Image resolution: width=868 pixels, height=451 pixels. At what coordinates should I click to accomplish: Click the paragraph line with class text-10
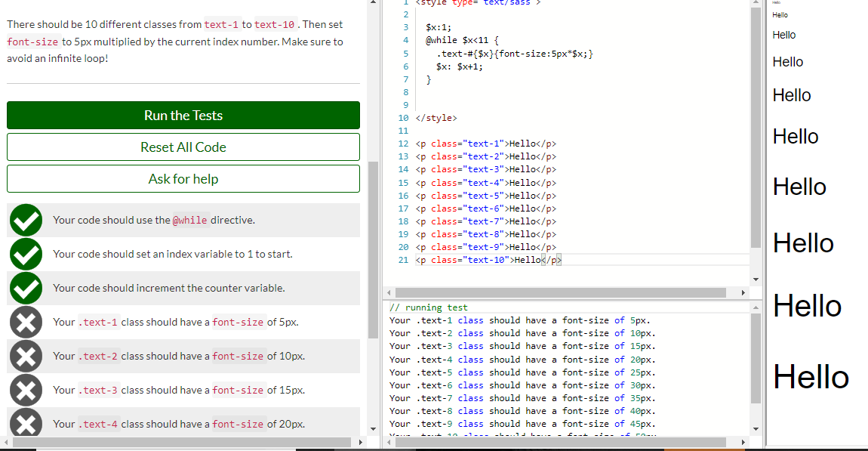488,260
